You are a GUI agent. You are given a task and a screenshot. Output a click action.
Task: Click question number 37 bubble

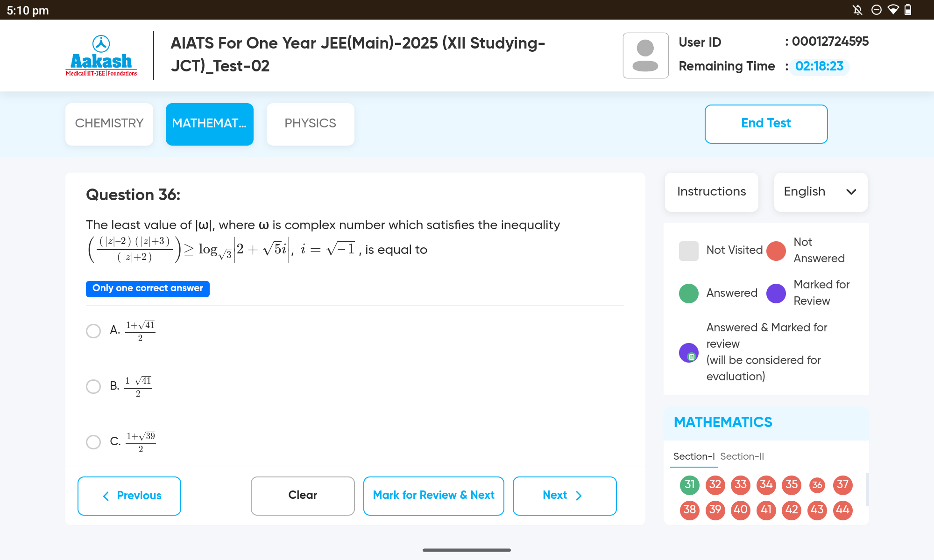[842, 485]
